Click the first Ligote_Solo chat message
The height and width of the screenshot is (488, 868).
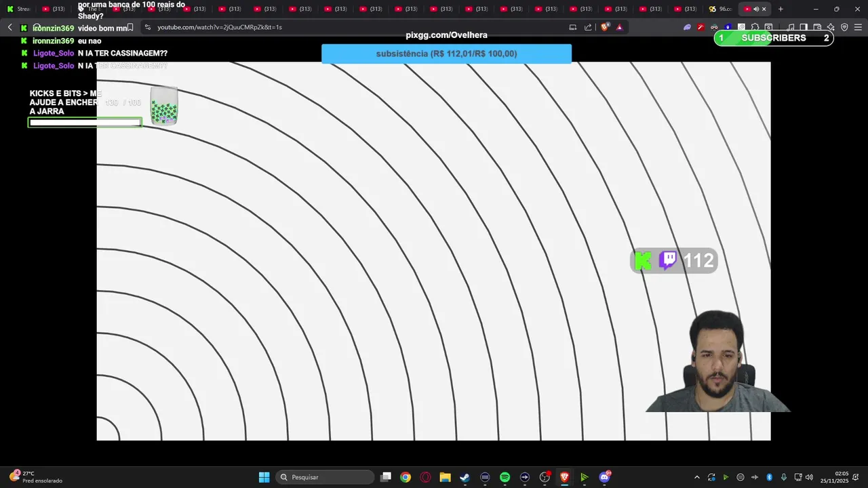point(100,53)
